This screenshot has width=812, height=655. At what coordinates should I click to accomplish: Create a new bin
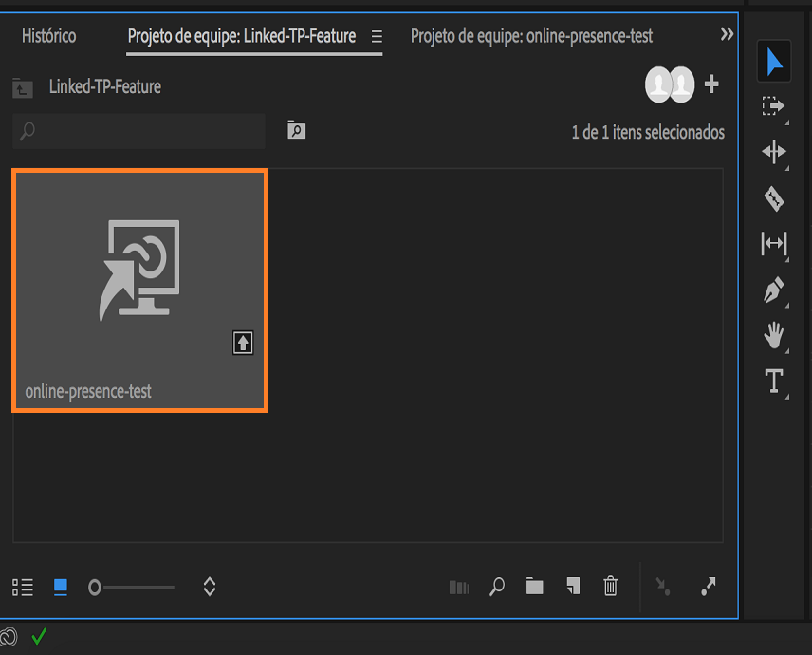pos(534,587)
